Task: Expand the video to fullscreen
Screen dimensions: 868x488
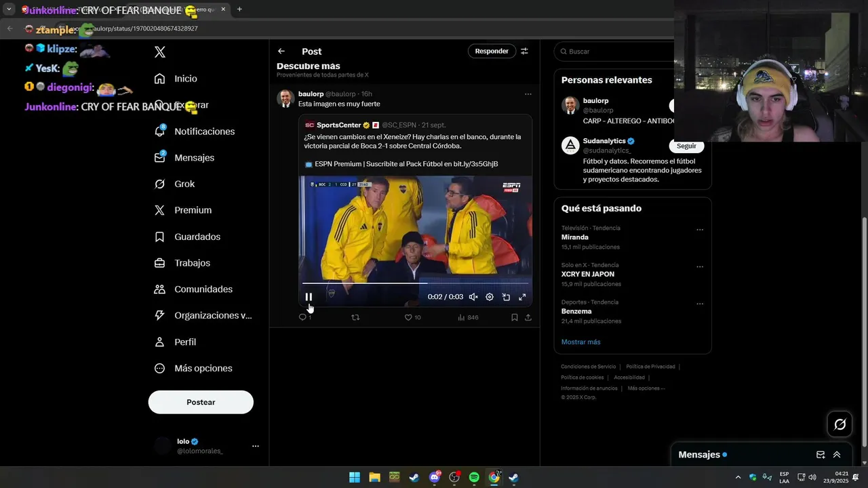Action: click(522, 297)
